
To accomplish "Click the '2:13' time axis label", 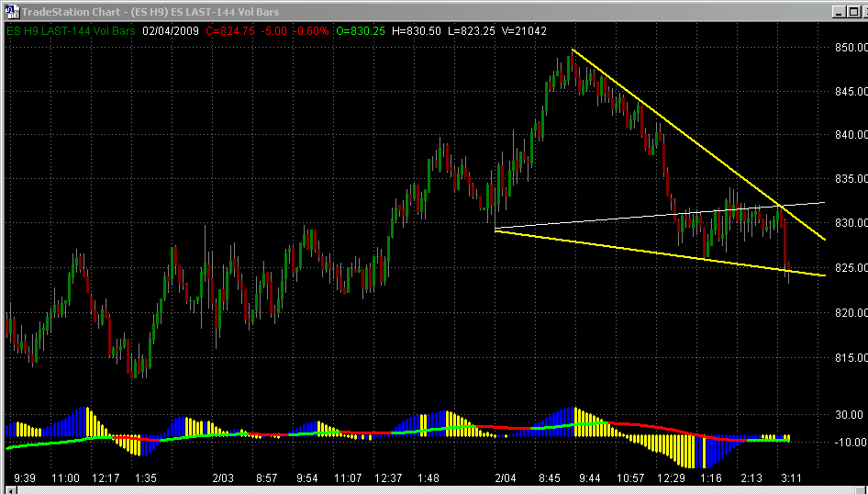I will point(751,478).
